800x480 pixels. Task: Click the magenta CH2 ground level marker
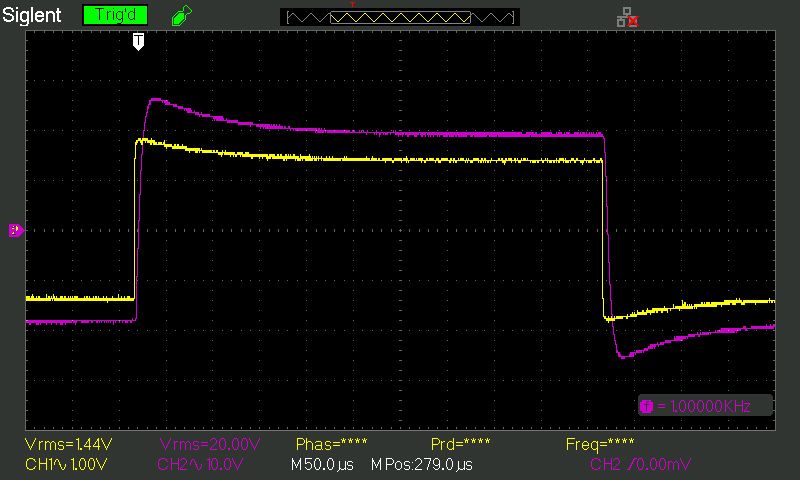click(x=16, y=231)
